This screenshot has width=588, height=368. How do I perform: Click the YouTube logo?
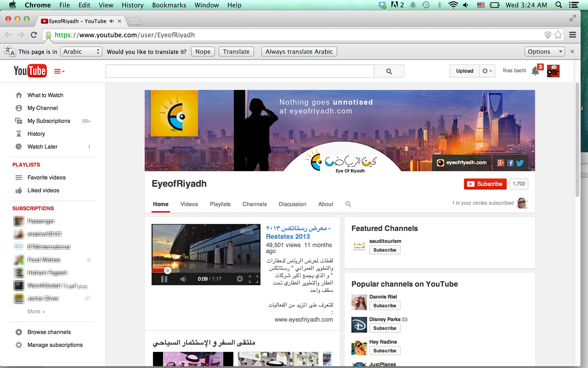pos(30,71)
